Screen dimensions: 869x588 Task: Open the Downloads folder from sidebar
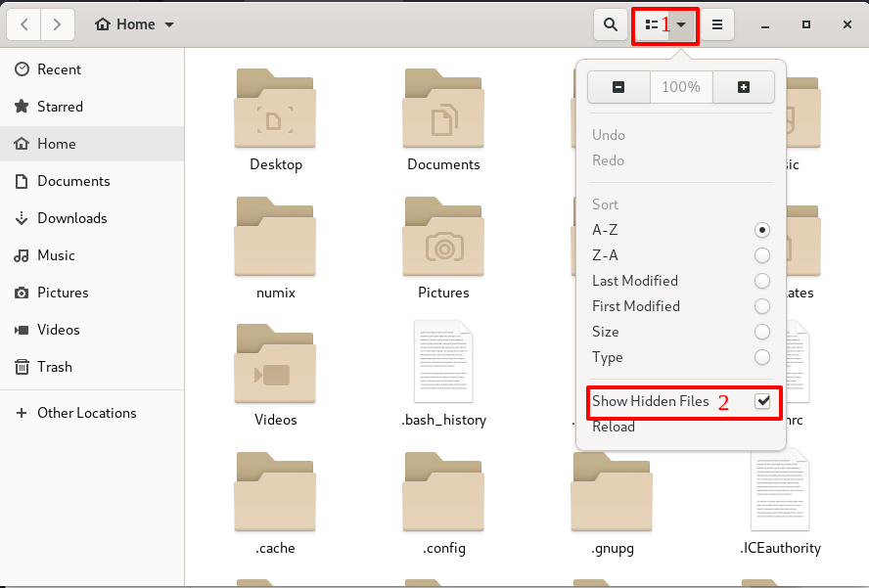72,218
